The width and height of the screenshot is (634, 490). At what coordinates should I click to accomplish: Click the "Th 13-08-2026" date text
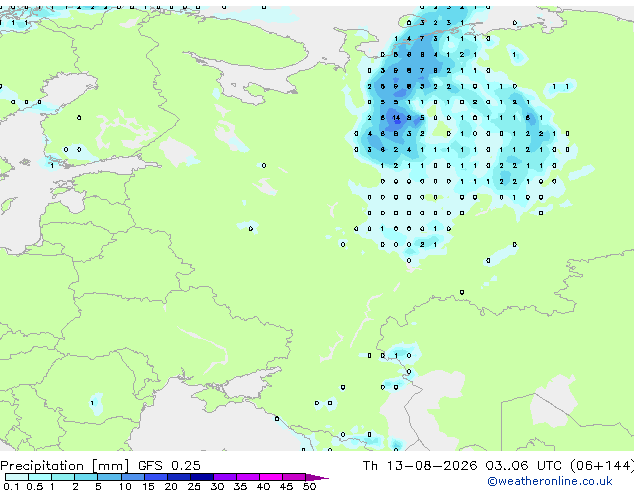420,466
